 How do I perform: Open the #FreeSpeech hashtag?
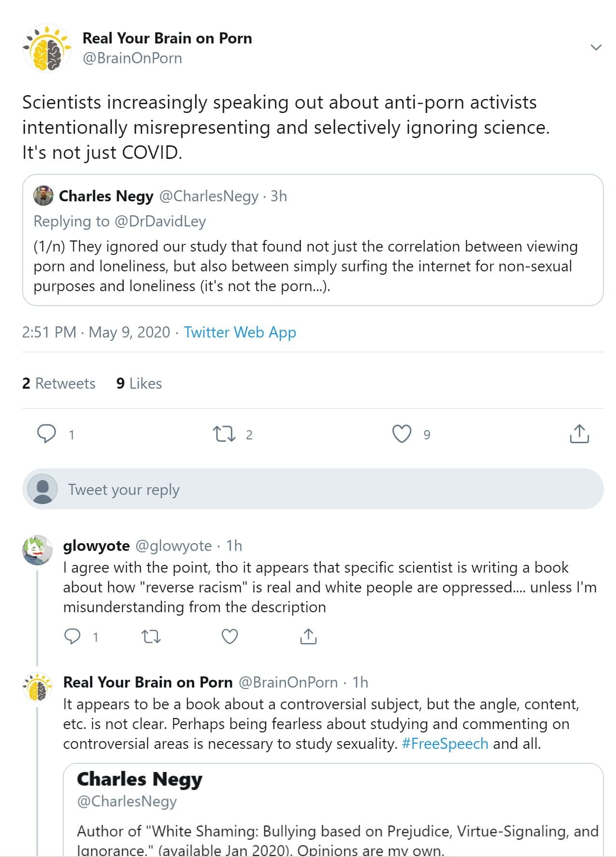[x=445, y=744]
